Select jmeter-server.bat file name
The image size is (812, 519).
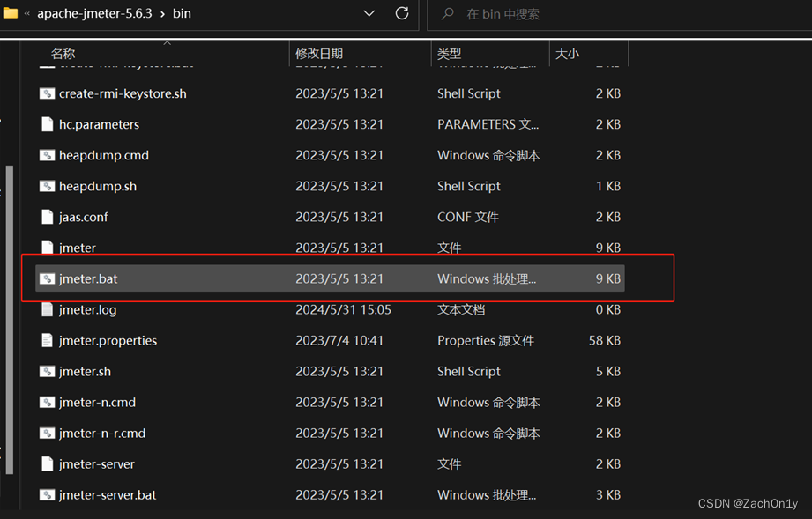(108, 495)
